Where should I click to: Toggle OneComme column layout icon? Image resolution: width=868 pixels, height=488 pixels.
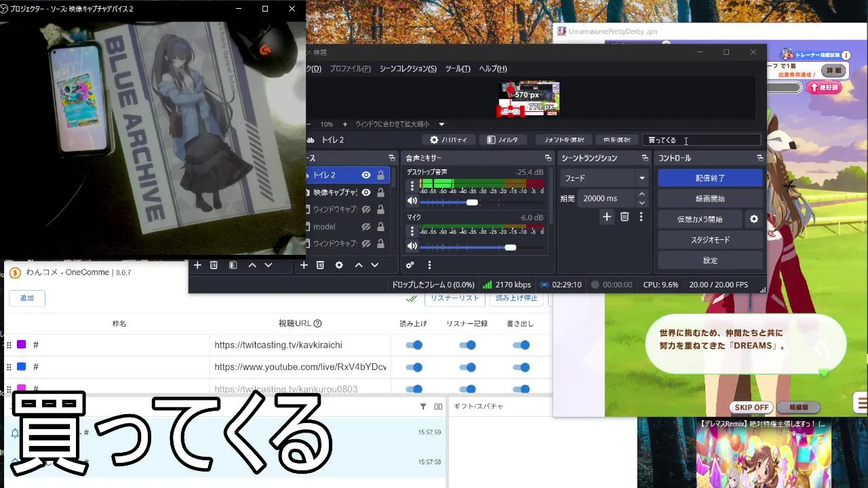[x=438, y=407]
